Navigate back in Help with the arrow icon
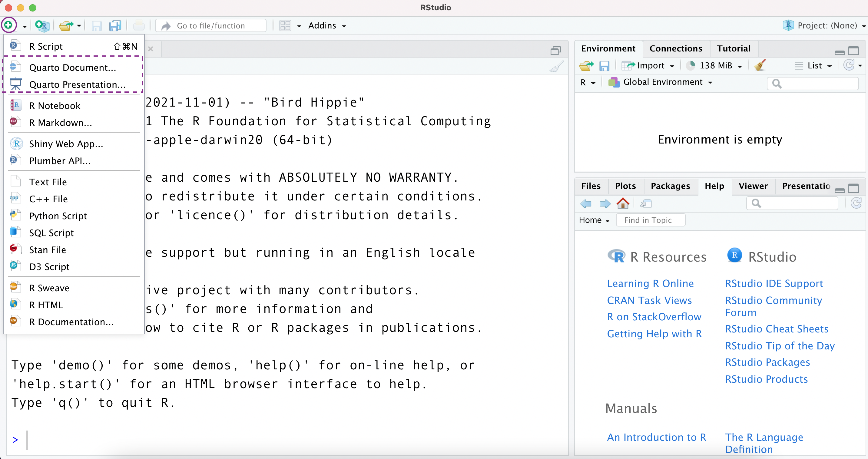868x459 pixels. [585, 203]
